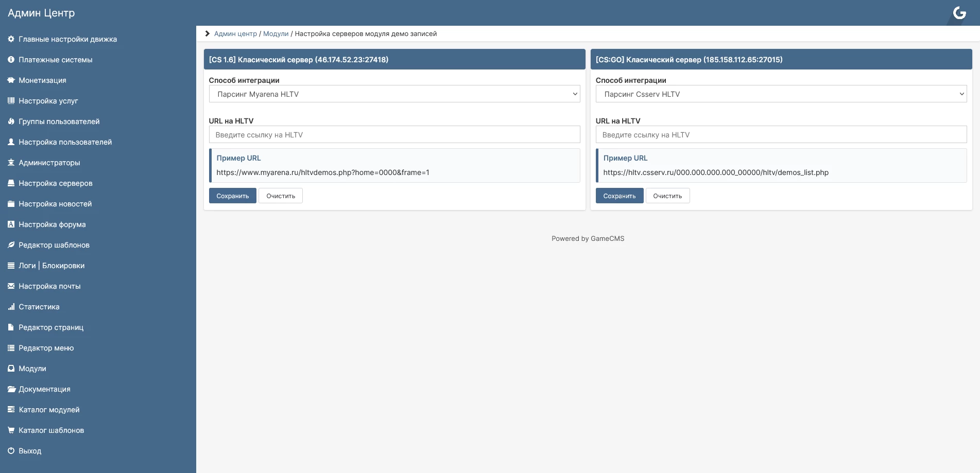Follow the Админ центр breadcrumb link
The width and height of the screenshot is (980, 473).
point(235,34)
